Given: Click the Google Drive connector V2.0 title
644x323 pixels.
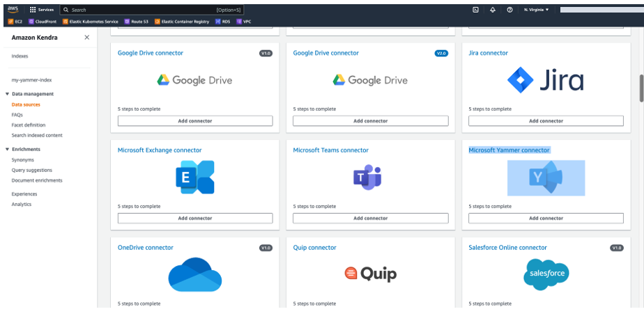Looking at the screenshot, I should pyautogui.click(x=325, y=53).
